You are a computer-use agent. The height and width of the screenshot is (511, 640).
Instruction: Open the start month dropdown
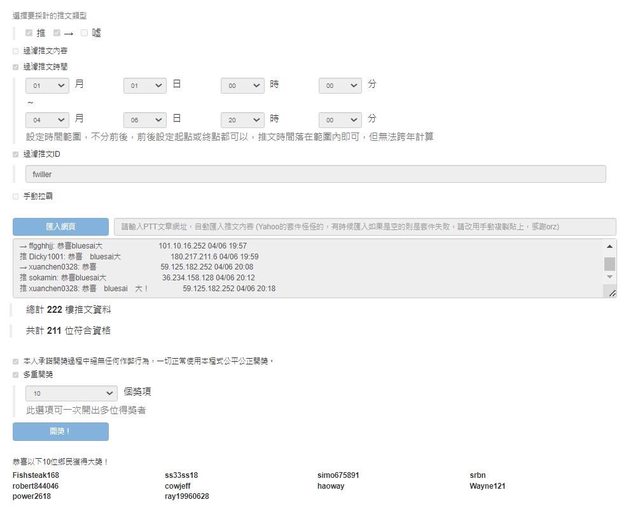(x=47, y=87)
